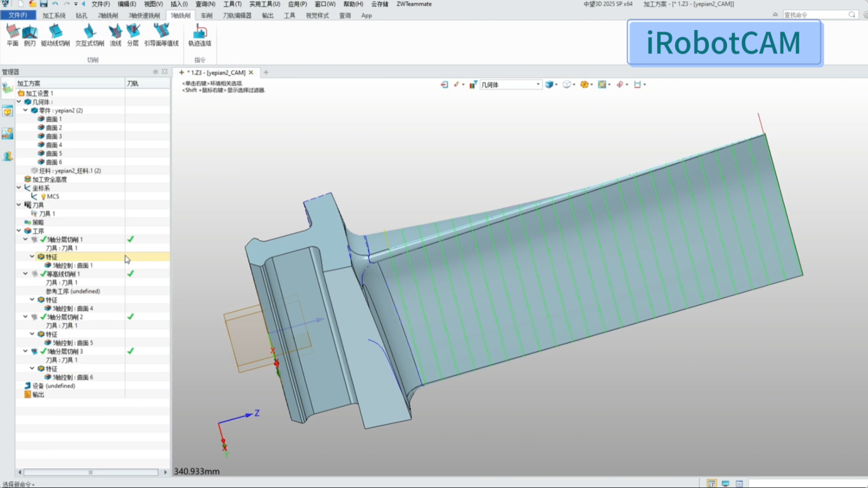Click the selection filter color bars icon
This screenshot has width=868, height=488.
tap(473, 85)
